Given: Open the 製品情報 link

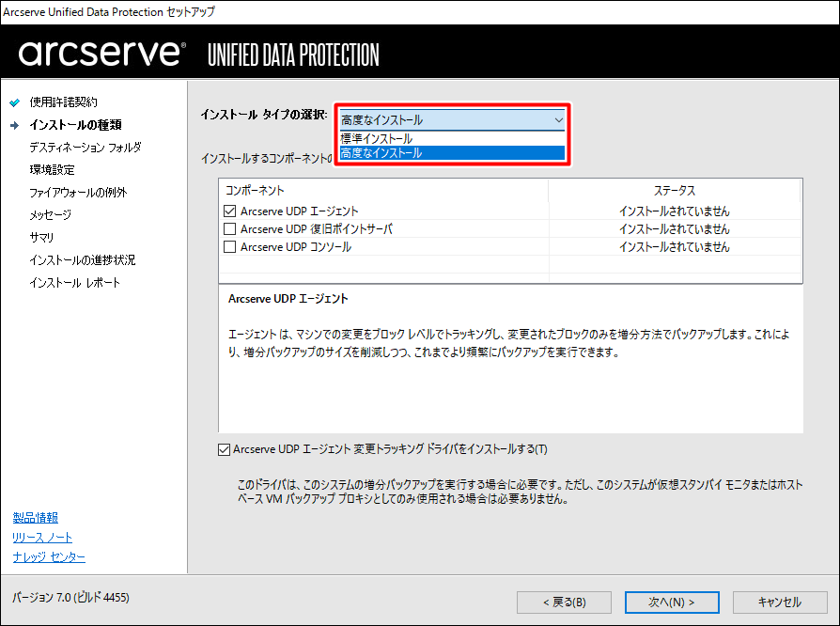Looking at the screenshot, I should pos(36,518).
